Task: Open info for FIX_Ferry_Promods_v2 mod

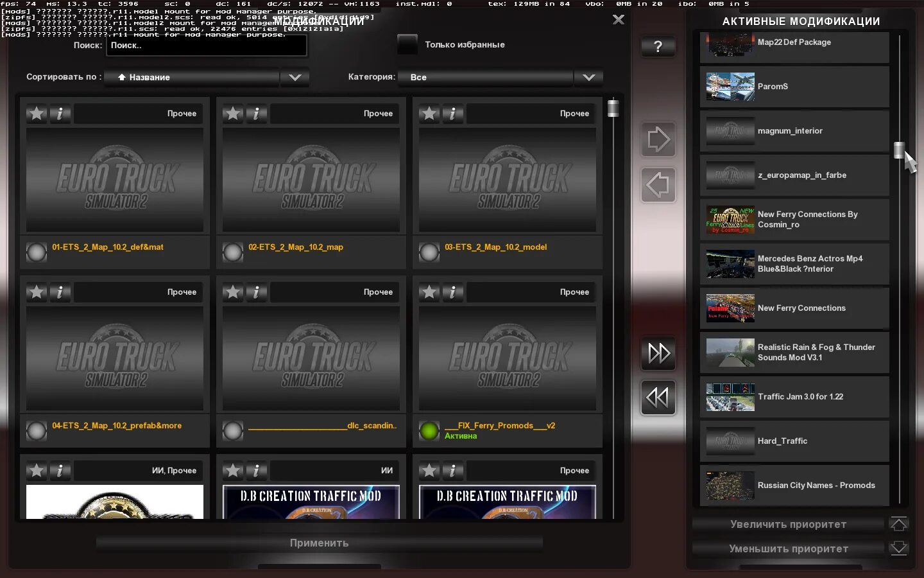Action: tap(453, 292)
